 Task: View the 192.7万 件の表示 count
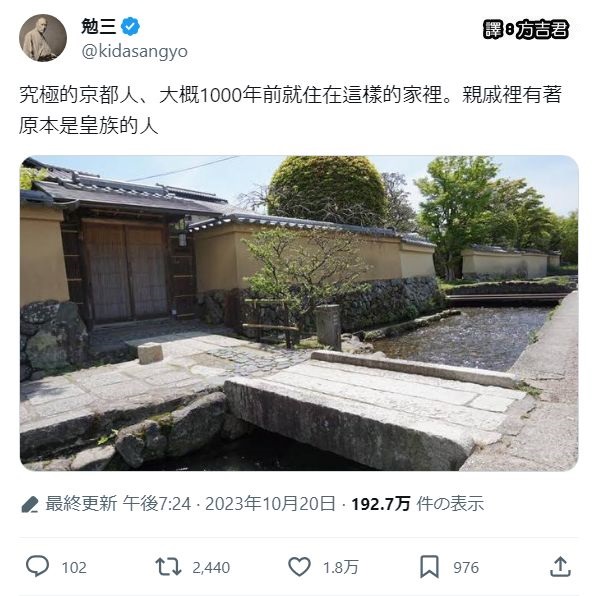417,504
